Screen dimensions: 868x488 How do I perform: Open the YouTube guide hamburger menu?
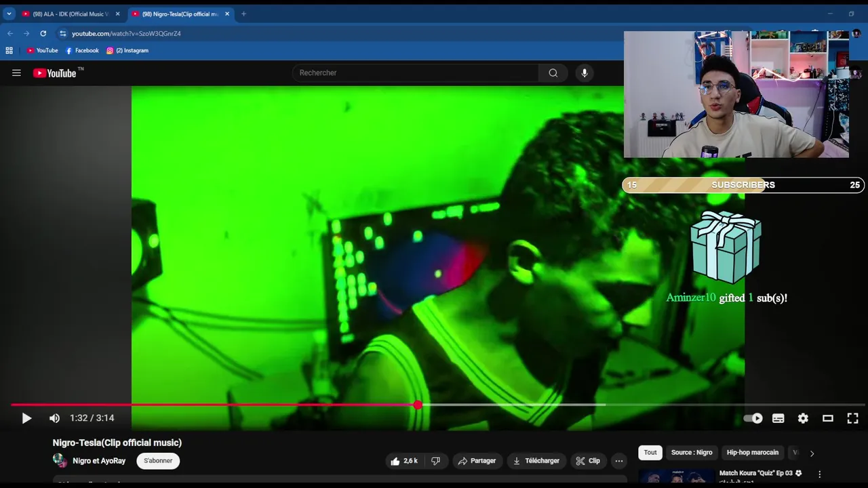tap(16, 73)
